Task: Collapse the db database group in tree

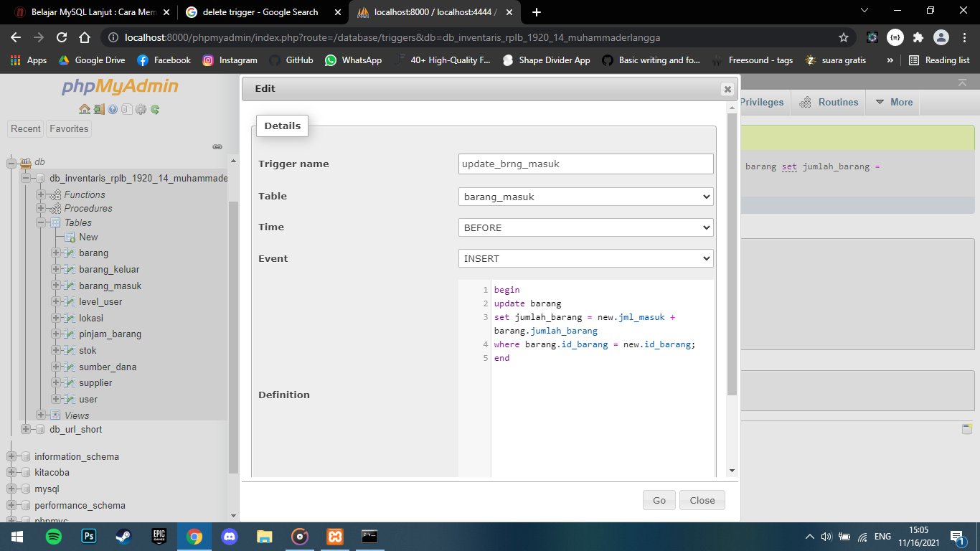Action: coord(11,162)
